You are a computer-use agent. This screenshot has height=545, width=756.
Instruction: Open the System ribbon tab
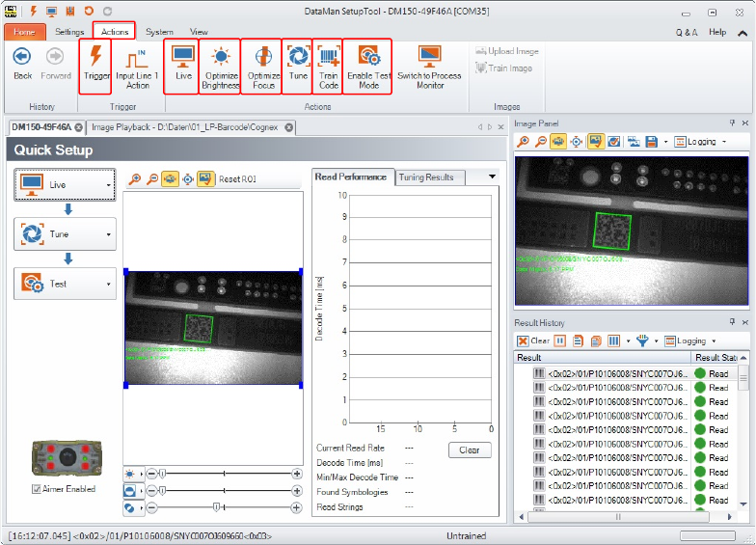(159, 32)
